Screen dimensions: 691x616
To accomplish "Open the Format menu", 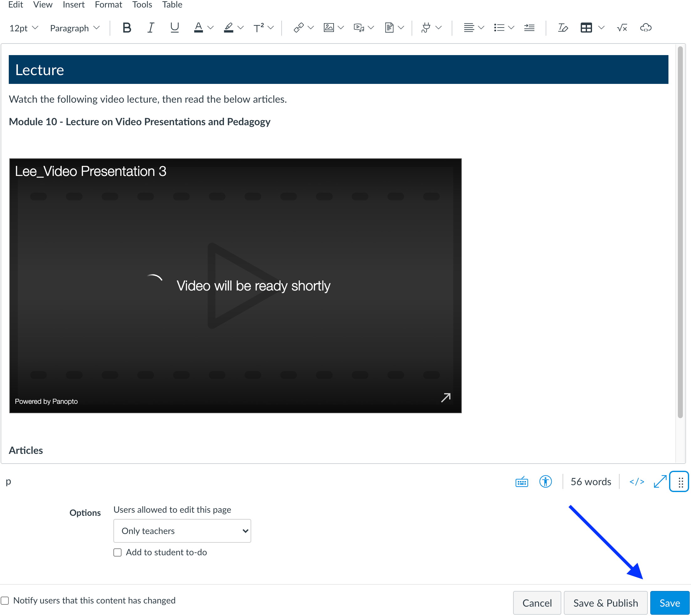I will click(x=108, y=5).
